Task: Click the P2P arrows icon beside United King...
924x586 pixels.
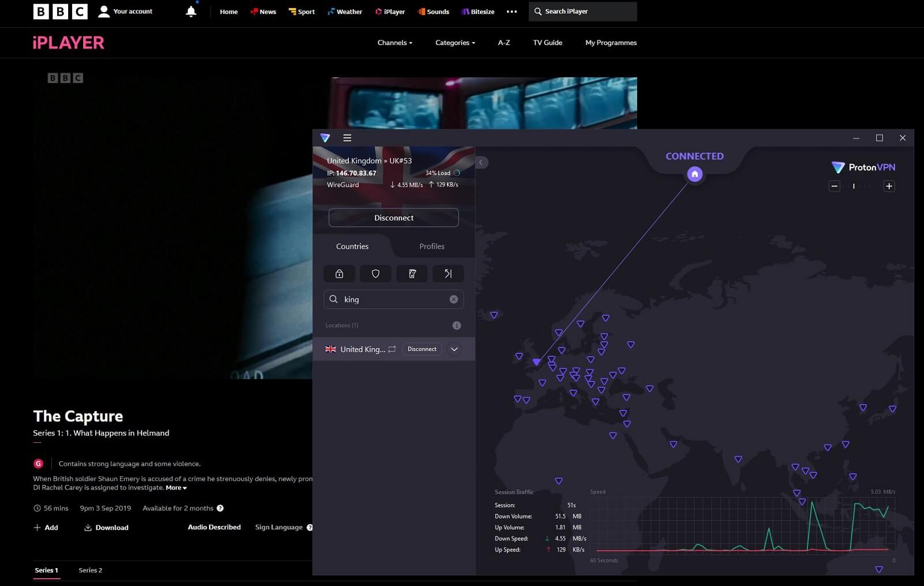Action: tap(392, 349)
